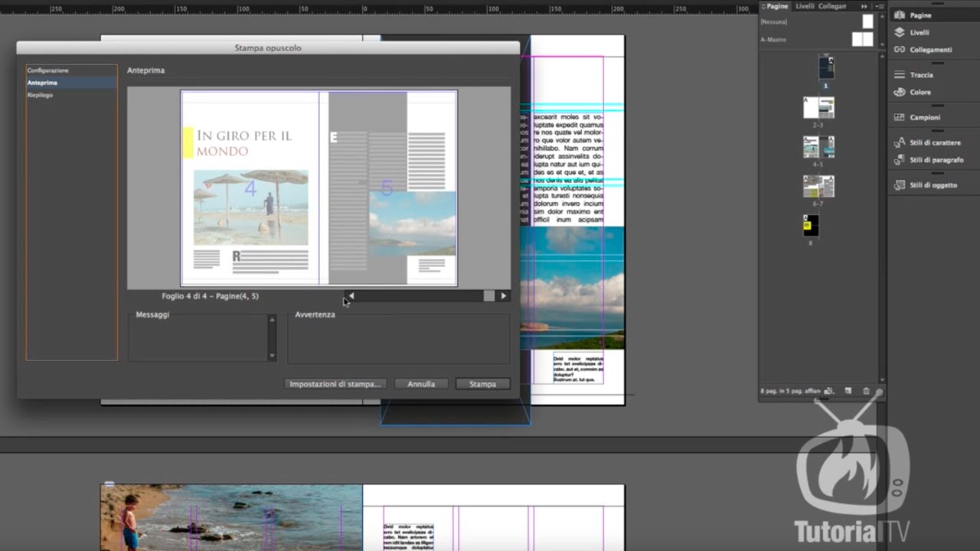Click the Stampa button
Screen dimensions: 980x551
(482, 384)
